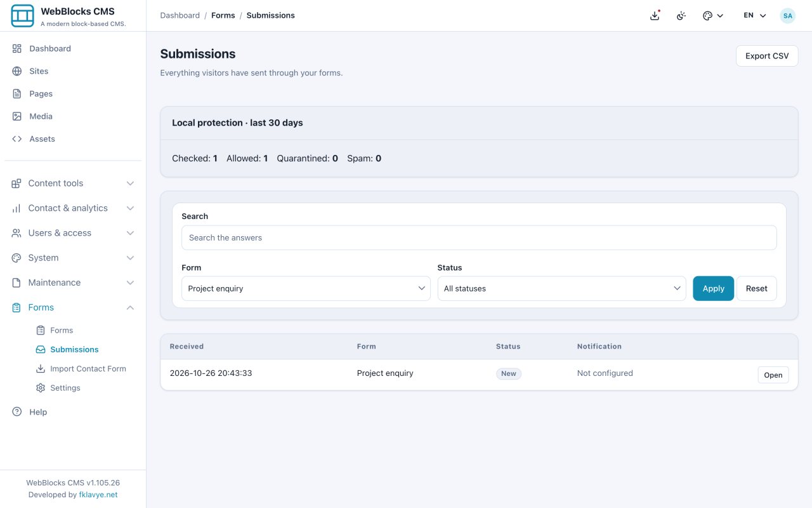Open Import Contact Form menu item
This screenshot has height=508, width=812.
pyautogui.click(x=84, y=368)
